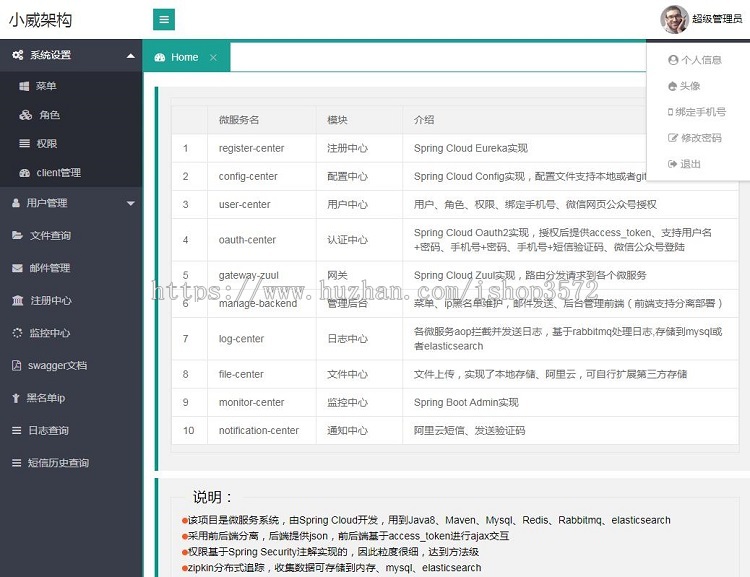Toggle sidebar with hamburger menu button
Image resolution: width=750 pixels, height=577 pixels.
[164, 20]
